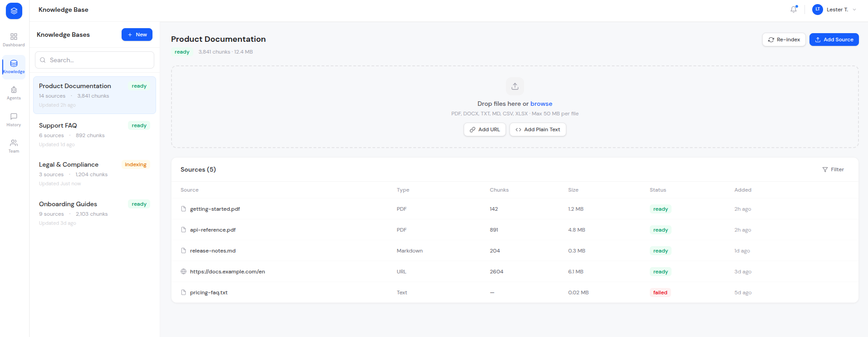
Task: Select the Knowledge sidebar icon
Action: click(14, 66)
